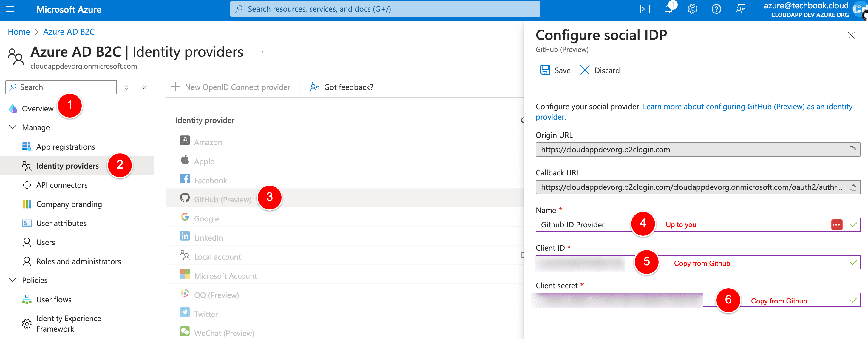
Task: Click the Name input field
Action: pos(583,225)
